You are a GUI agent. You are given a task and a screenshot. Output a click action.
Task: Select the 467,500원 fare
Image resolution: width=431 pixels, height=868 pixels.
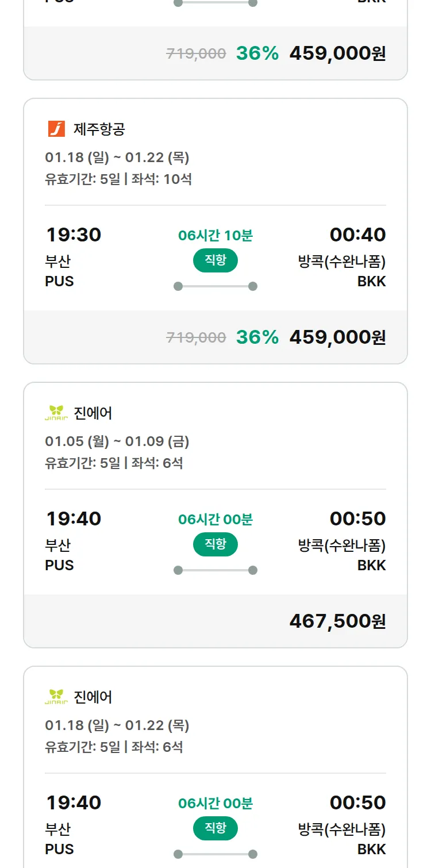coord(337,621)
